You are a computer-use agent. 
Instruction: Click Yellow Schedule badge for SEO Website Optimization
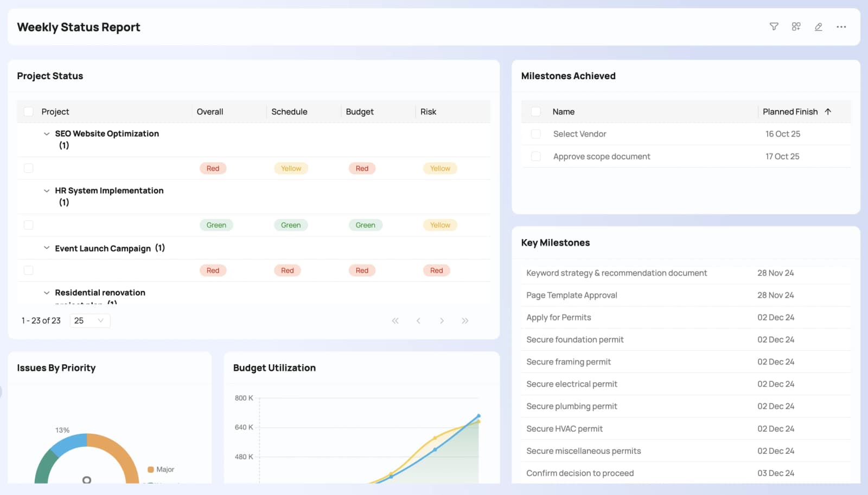(291, 169)
